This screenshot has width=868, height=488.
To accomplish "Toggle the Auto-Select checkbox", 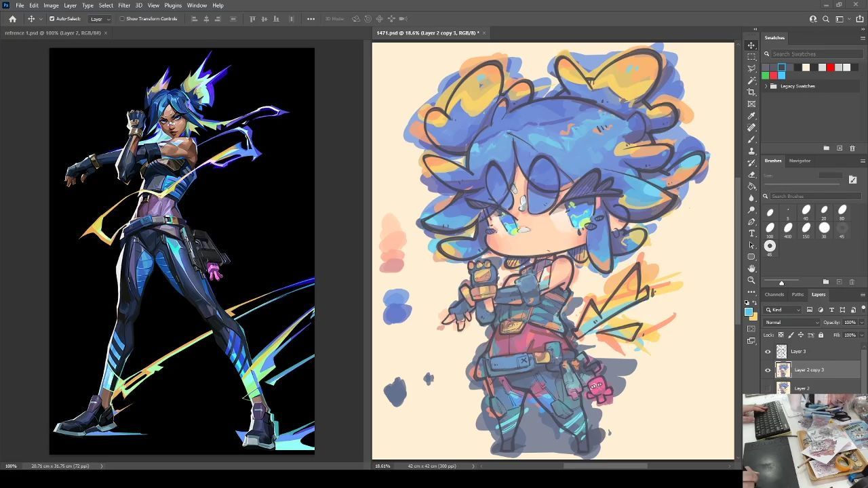I will click(x=52, y=19).
